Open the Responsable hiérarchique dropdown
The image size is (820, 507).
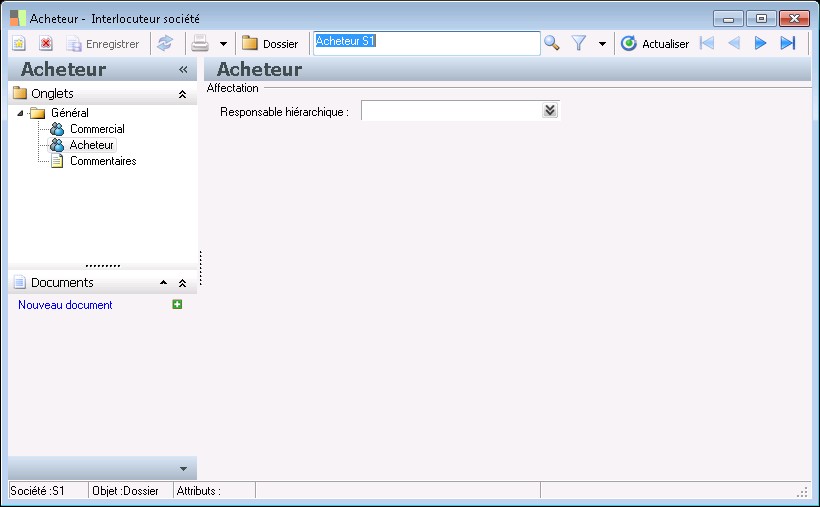tap(550, 110)
